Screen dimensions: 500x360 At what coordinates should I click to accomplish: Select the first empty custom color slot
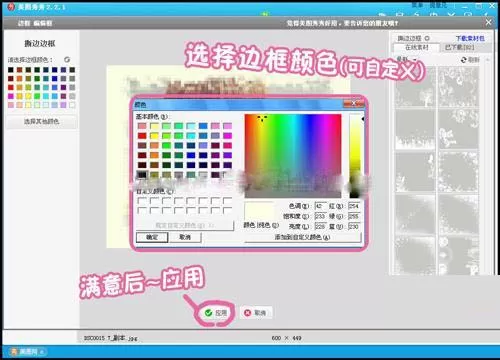(142, 201)
